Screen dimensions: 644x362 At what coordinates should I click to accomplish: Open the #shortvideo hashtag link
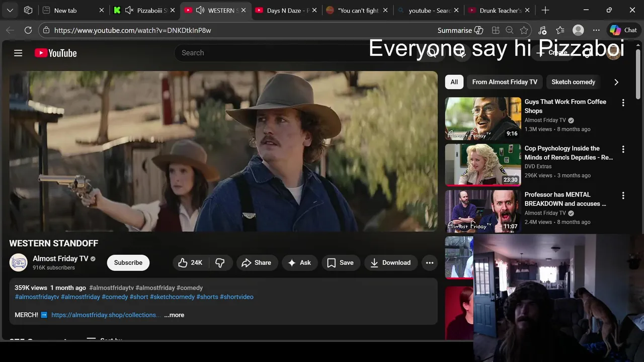pyautogui.click(x=236, y=297)
